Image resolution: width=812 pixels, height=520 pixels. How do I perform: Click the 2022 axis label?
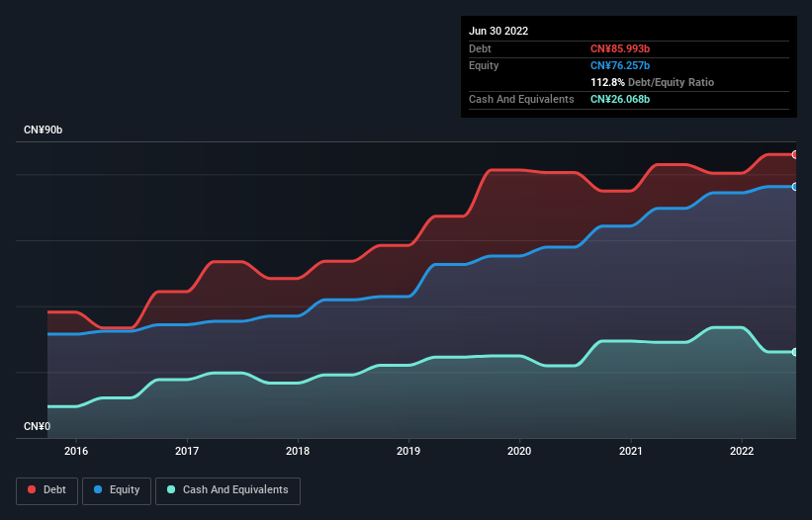pyautogui.click(x=742, y=451)
